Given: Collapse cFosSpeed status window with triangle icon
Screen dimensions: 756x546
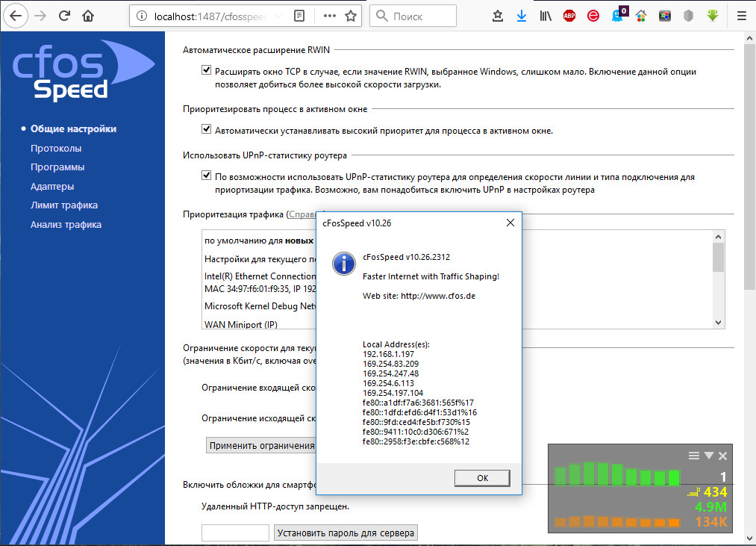Looking at the screenshot, I should point(709,456).
